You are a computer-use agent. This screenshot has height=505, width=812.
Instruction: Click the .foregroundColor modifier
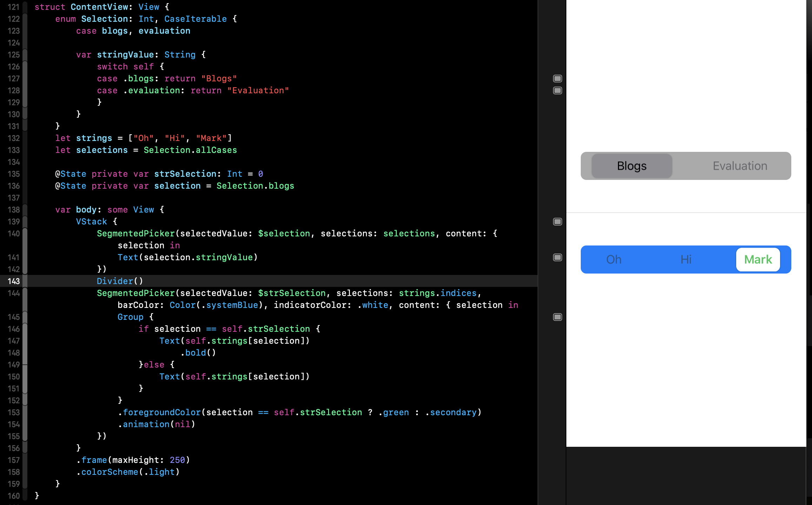[x=159, y=412]
